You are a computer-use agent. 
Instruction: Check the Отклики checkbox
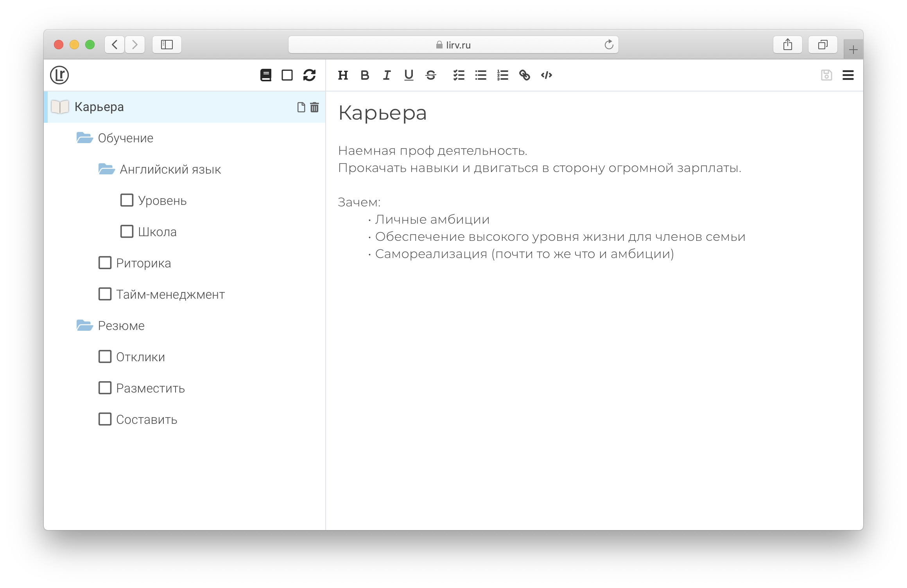(x=105, y=357)
